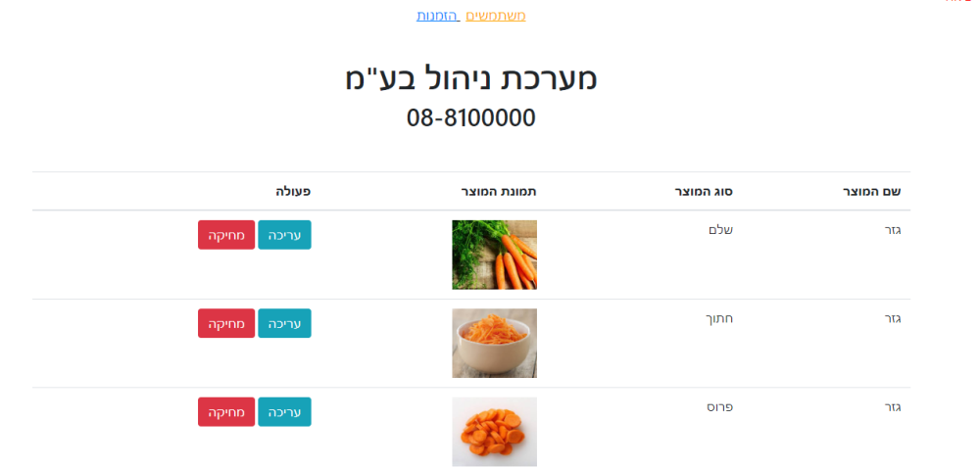Click the שלם product type cell

coord(720,231)
